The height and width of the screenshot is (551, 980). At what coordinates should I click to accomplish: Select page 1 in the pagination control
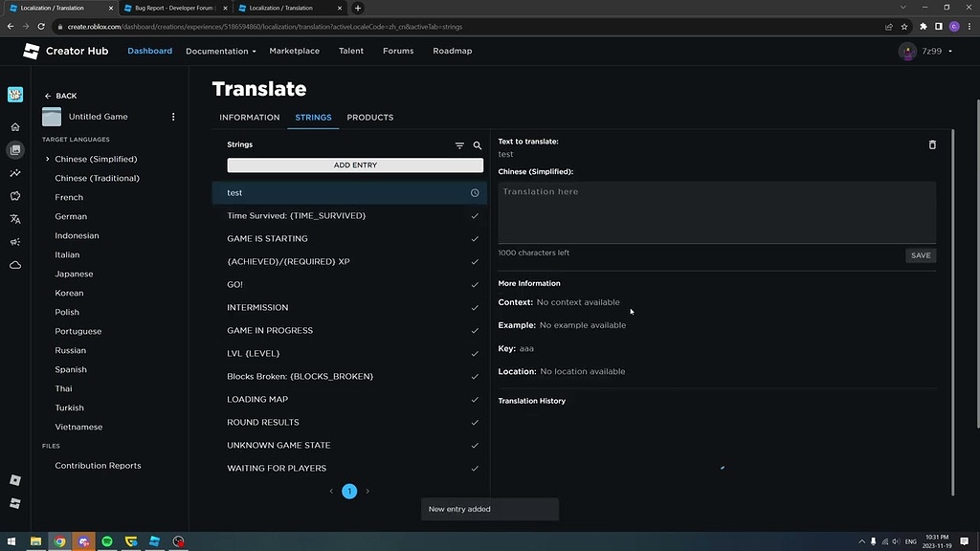349,491
